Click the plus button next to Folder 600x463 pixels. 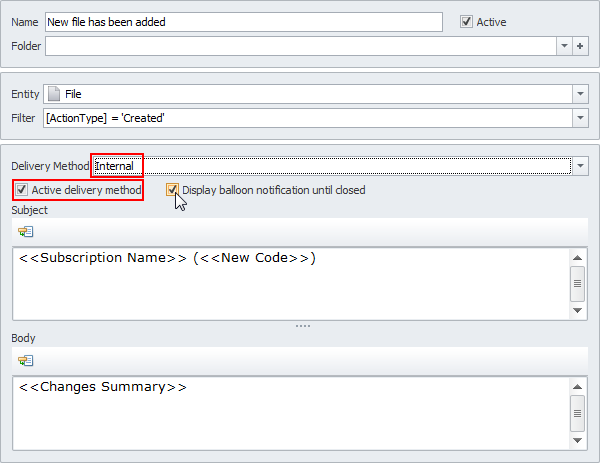580,46
